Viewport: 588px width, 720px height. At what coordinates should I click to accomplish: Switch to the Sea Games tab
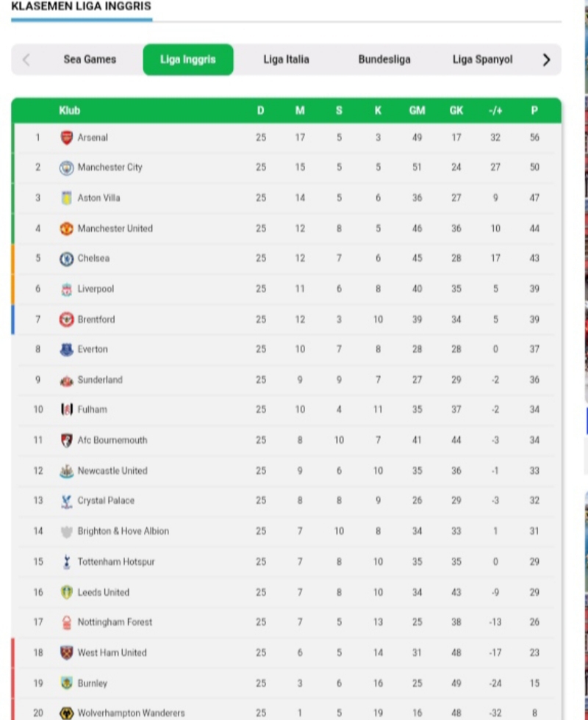point(90,60)
